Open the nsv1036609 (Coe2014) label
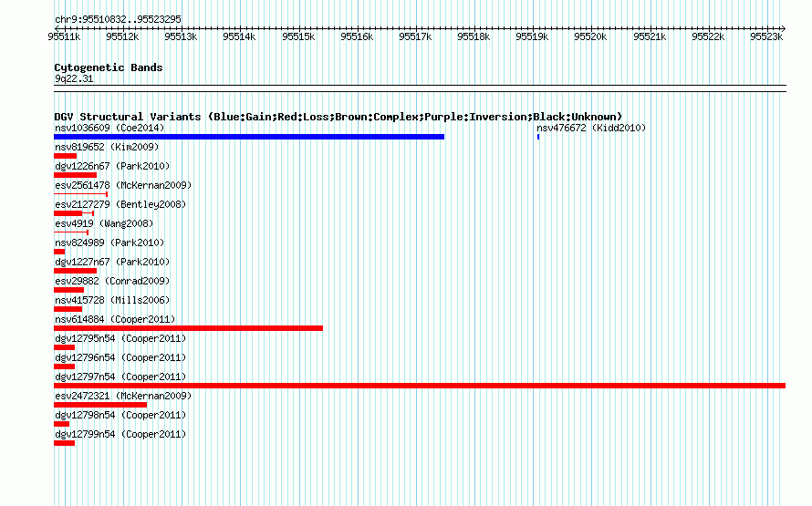Image resolution: width=812 pixels, height=506 pixels. coord(109,128)
